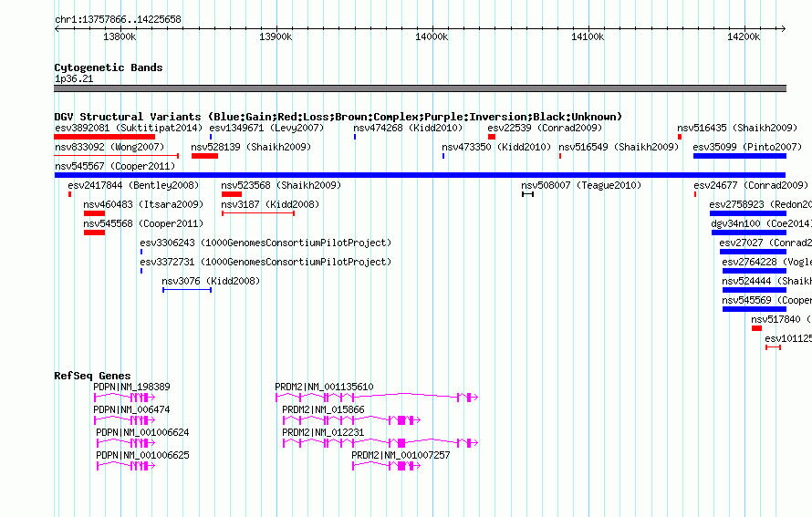Click esv3372731 1000GenomesConsortiumPilotProject variant
812x517 pixels.
click(x=265, y=262)
